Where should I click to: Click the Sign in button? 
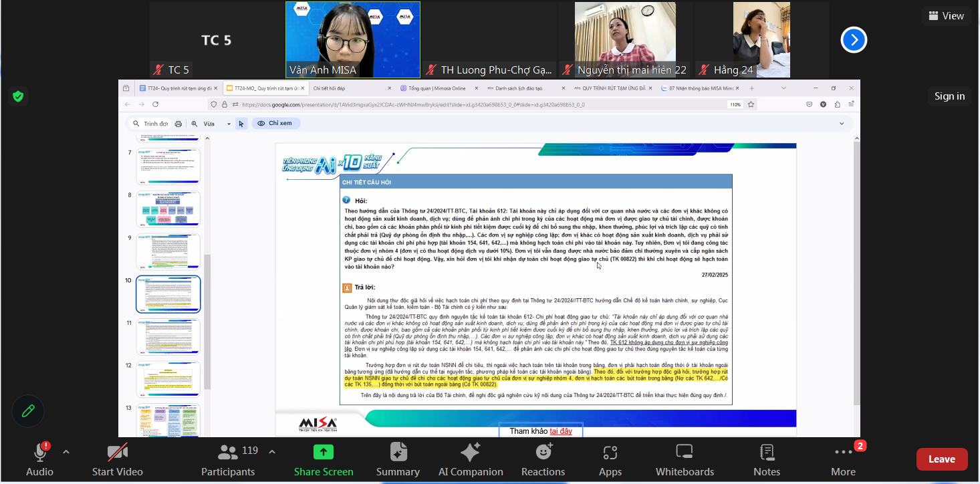(949, 96)
